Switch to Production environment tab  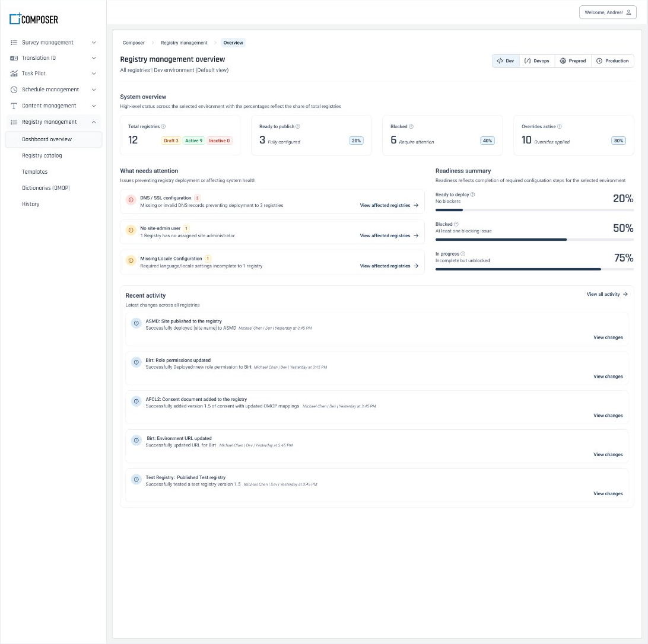[x=612, y=60]
